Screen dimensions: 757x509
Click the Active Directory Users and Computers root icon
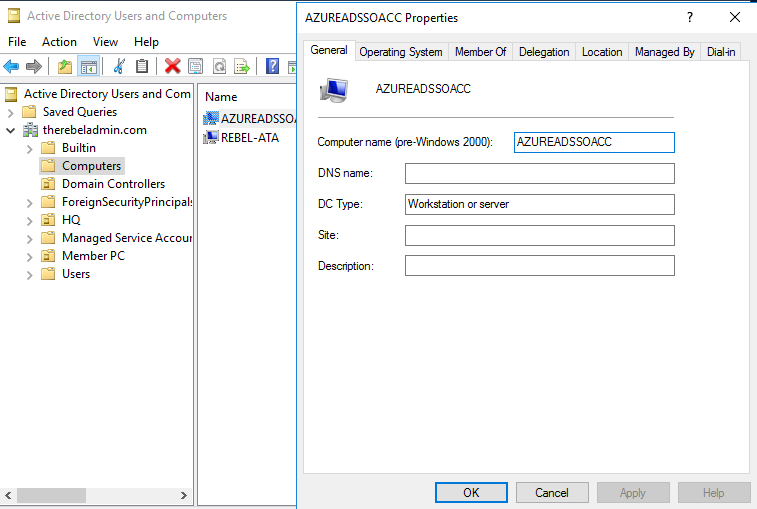pos(12,94)
